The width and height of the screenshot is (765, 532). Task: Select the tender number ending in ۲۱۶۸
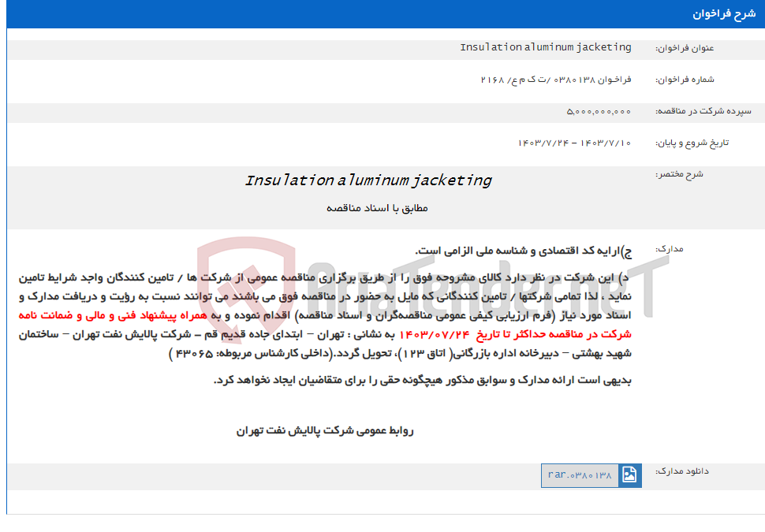point(556,80)
